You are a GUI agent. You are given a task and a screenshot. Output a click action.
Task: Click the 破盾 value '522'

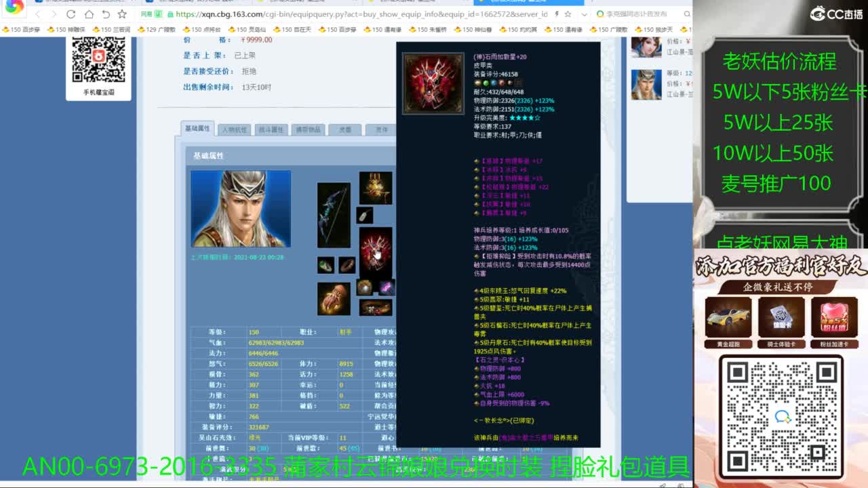click(344, 406)
